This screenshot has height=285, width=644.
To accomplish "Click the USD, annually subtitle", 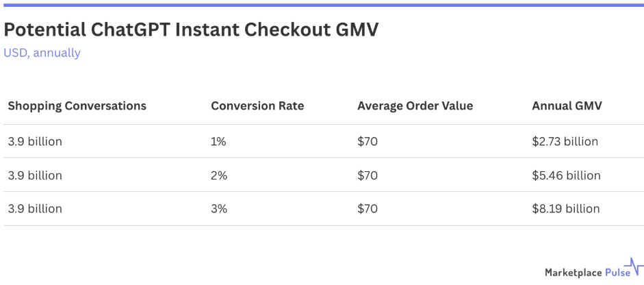I will tap(42, 53).
